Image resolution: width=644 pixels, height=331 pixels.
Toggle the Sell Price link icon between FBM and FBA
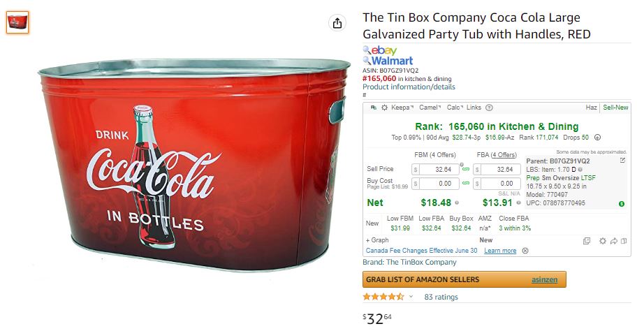(x=466, y=169)
